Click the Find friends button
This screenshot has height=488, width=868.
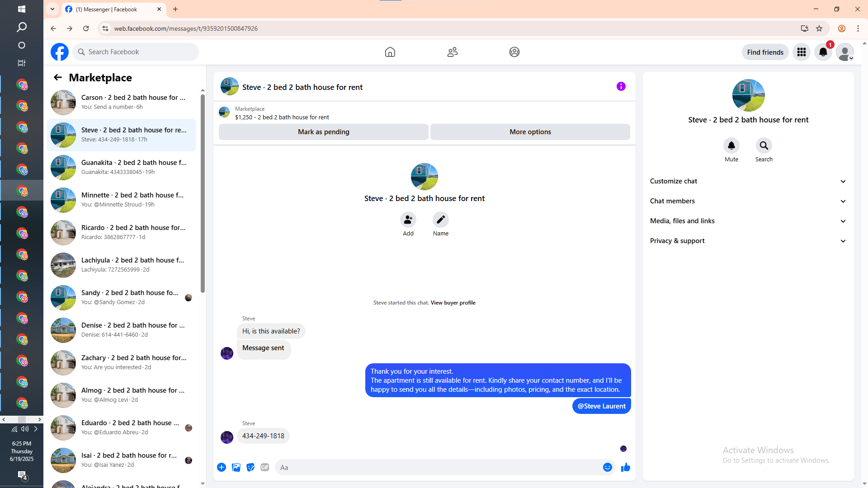click(765, 52)
